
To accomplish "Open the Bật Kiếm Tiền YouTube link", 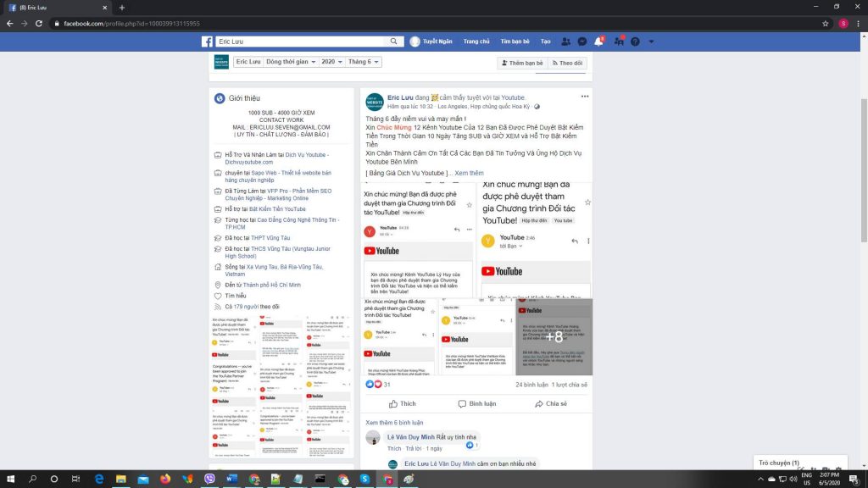I will [x=277, y=208].
